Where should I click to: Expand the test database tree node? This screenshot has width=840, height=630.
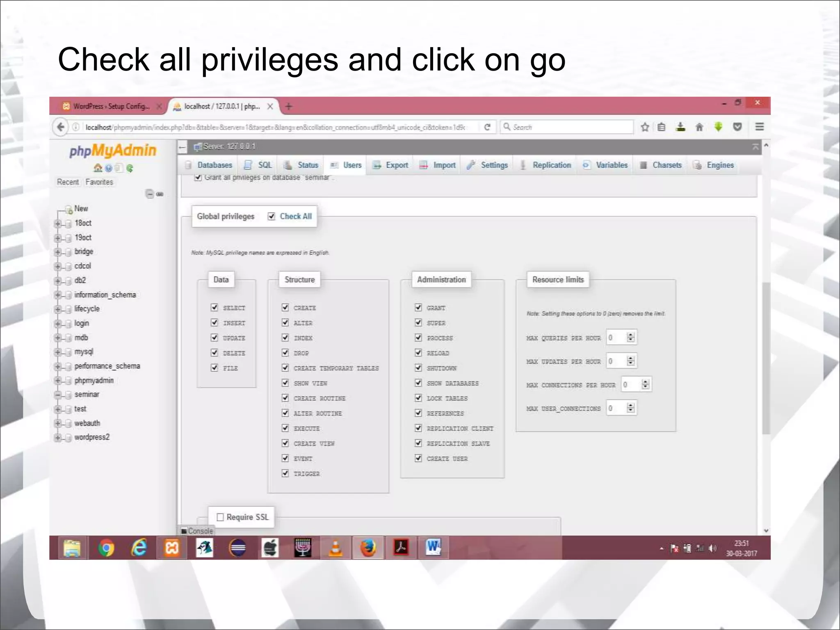58,409
